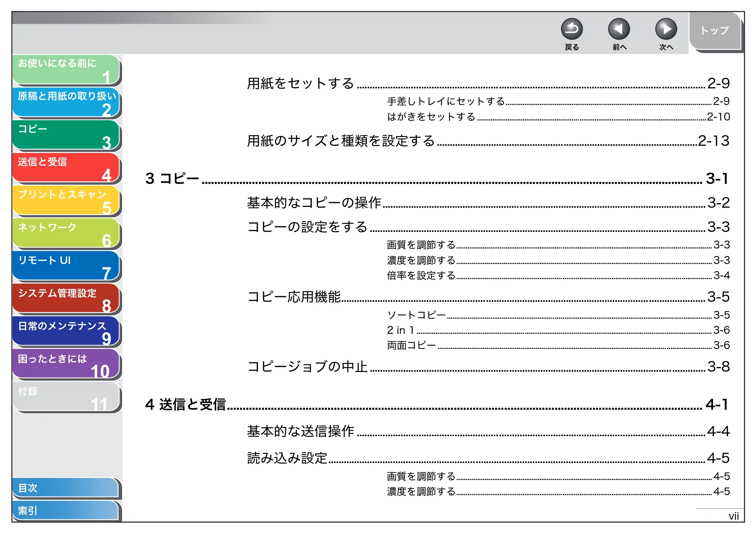Open the ネットワーク chapter 6 tab
This screenshot has width=756, height=534.
pos(66,233)
